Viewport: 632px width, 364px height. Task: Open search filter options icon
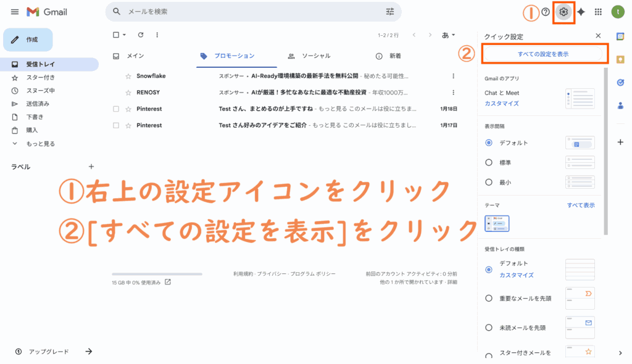[389, 12]
